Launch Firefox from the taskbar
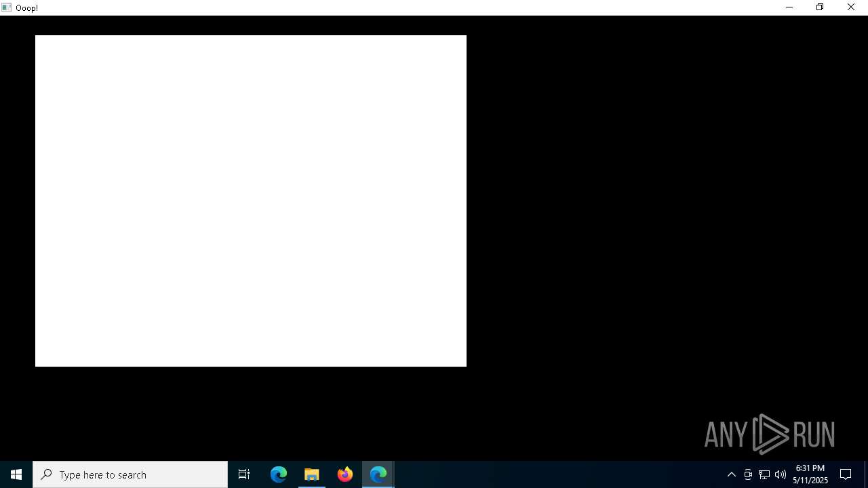 [x=345, y=474]
